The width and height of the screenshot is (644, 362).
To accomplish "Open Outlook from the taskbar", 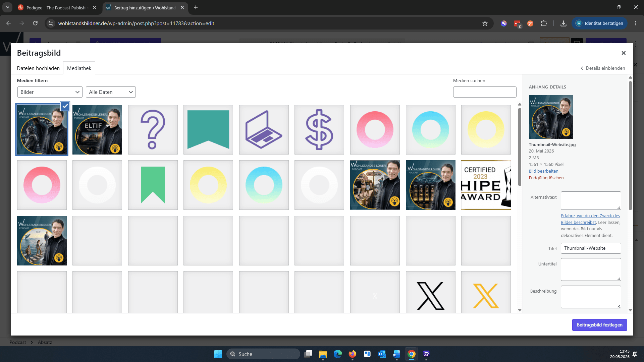I will click(x=382, y=354).
